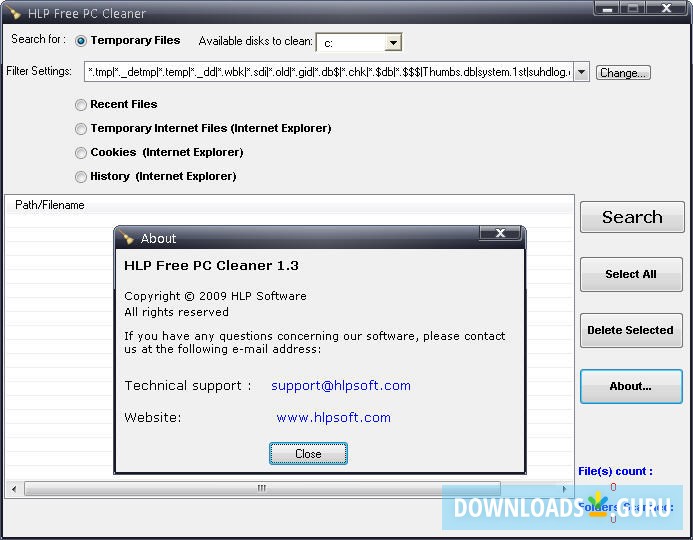Click the 'HLP Free PC Cleaner 1.3' heading text
The image size is (693, 540).
coord(212,266)
